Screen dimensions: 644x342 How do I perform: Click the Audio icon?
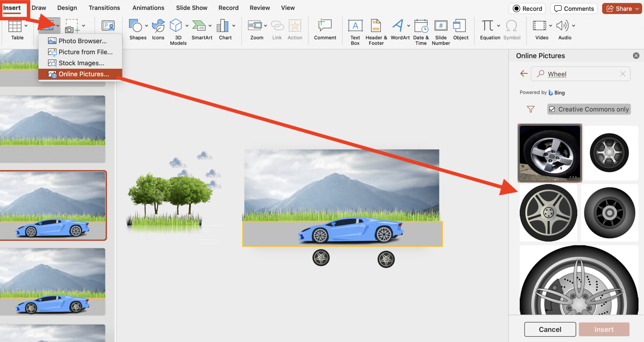pyautogui.click(x=562, y=26)
